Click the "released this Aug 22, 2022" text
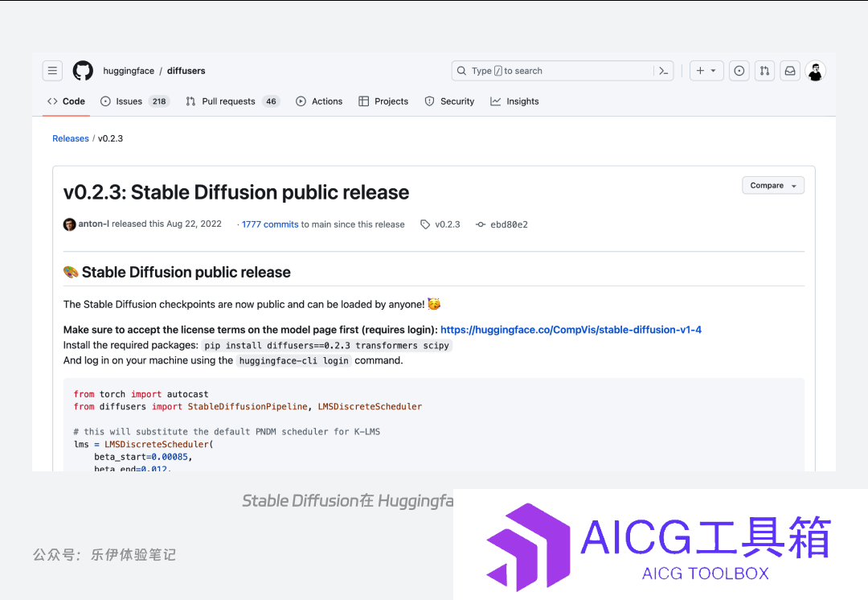 pyautogui.click(x=166, y=224)
